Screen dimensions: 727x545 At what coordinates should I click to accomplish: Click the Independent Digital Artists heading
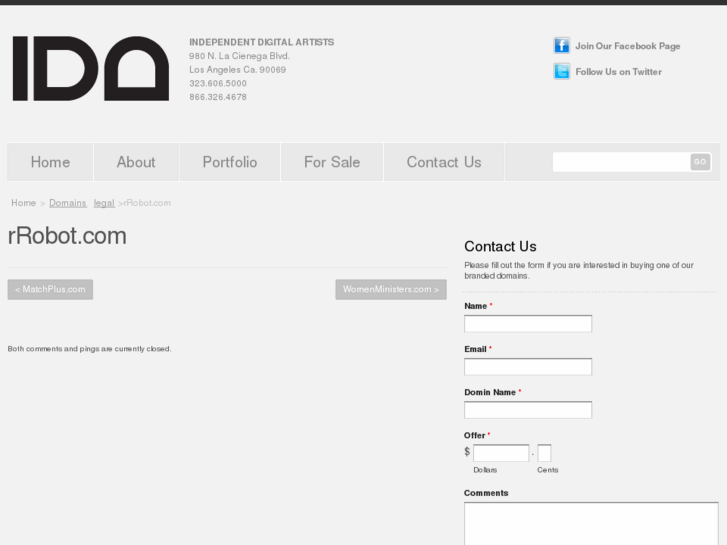pyautogui.click(x=261, y=42)
